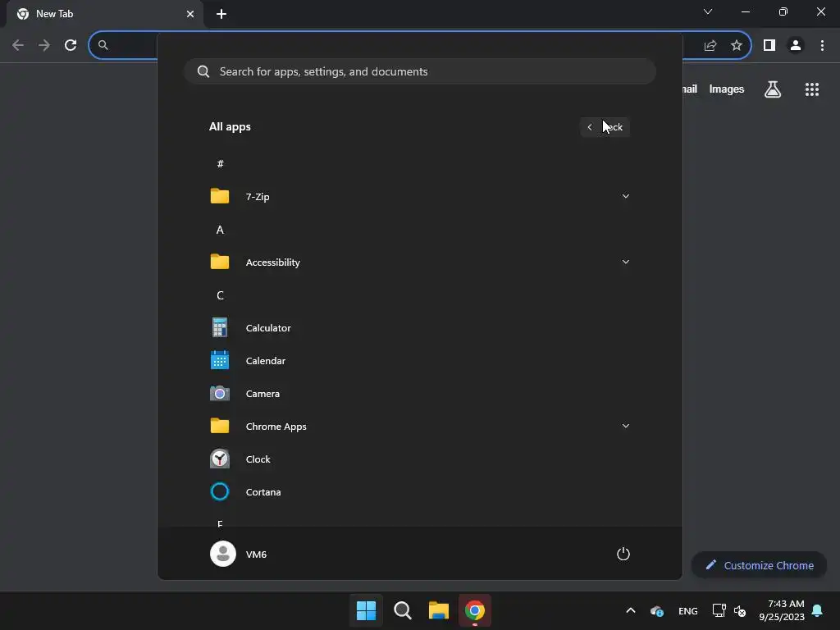The image size is (840, 630).
Task: Open taskbar Search magnifier
Action: (402, 610)
